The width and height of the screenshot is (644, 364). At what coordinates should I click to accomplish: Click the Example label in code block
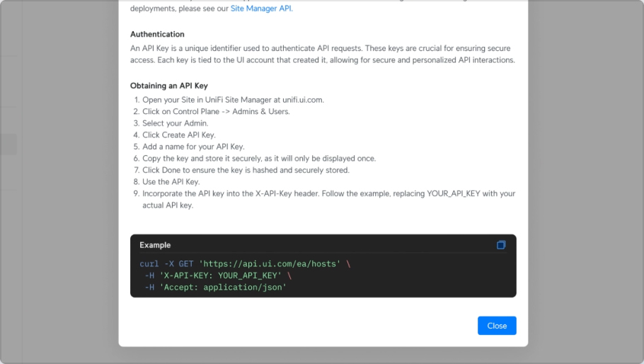coord(155,245)
